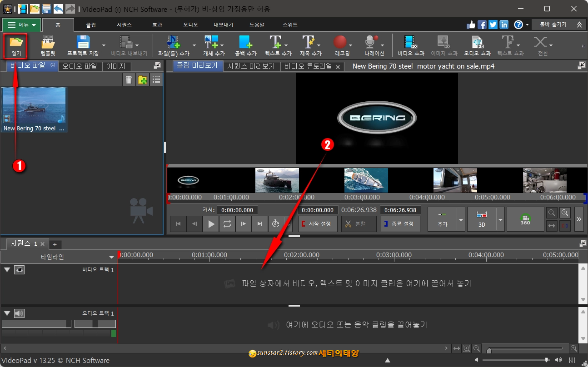
Task: Click the thumbs-up like icon
Action: pyautogui.click(x=471, y=25)
